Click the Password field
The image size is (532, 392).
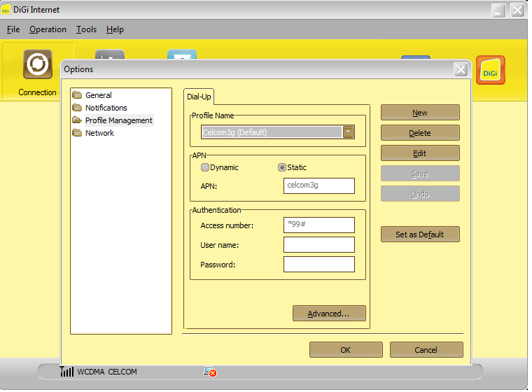click(319, 265)
